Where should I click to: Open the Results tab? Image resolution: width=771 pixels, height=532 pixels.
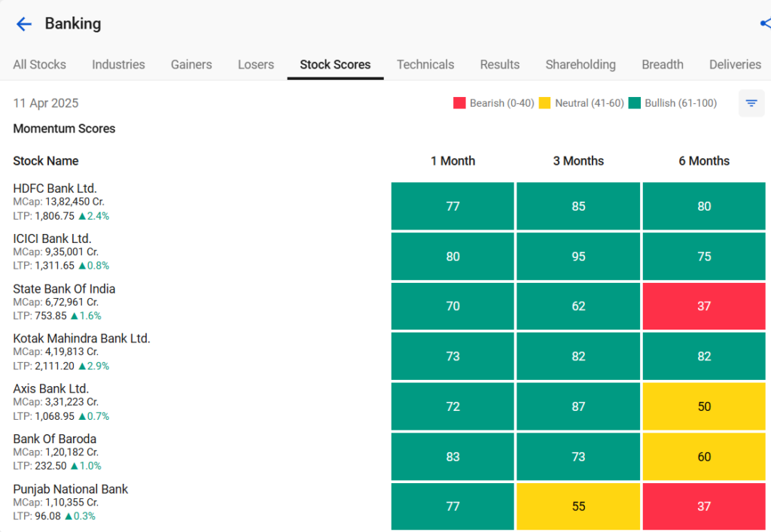pyautogui.click(x=500, y=65)
